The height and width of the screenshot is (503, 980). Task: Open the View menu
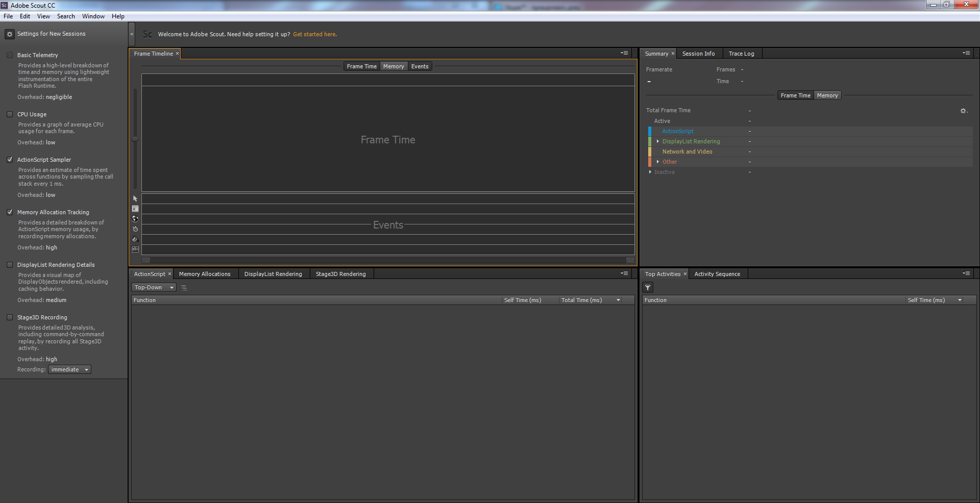tap(43, 16)
